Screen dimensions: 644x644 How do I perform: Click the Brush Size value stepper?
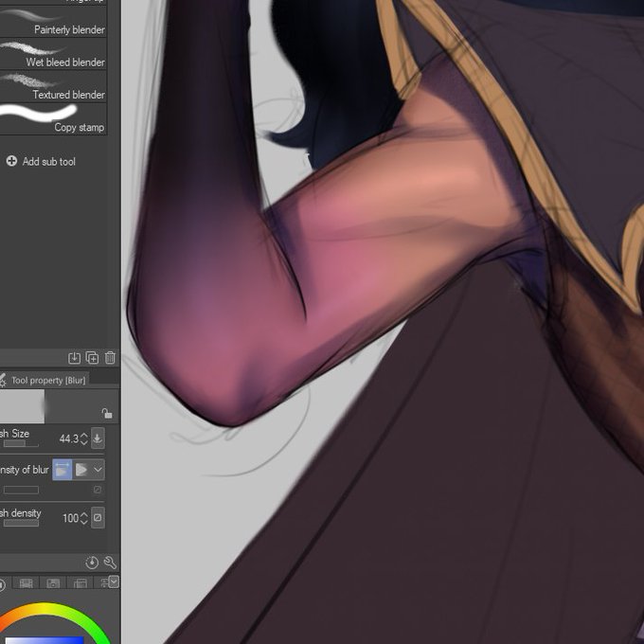tap(83, 438)
